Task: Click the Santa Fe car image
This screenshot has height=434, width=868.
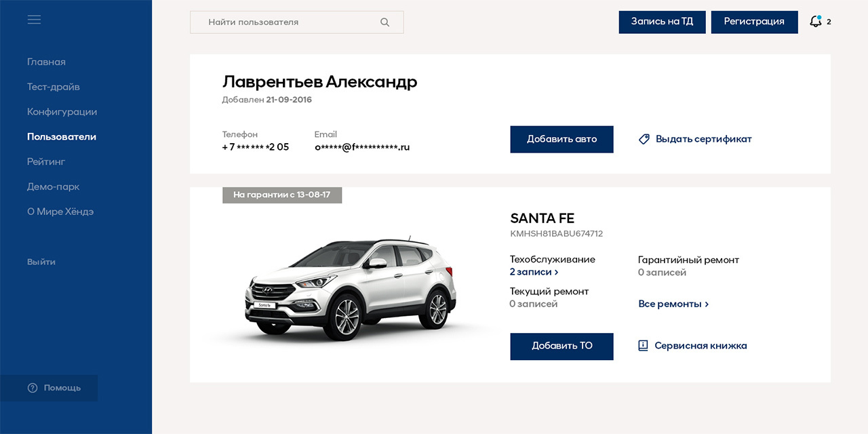Action: tap(351, 288)
